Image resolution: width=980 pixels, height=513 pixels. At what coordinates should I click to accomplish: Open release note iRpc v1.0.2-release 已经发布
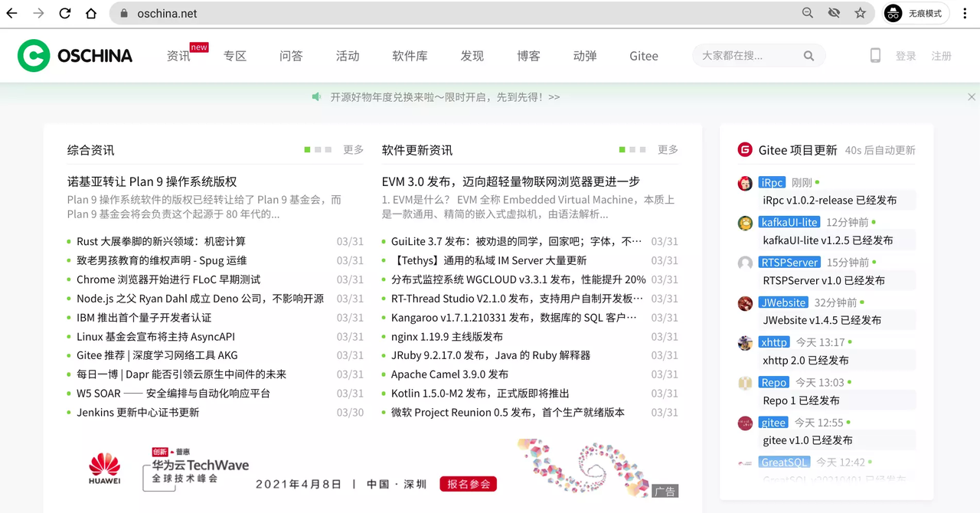(x=829, y=200)
